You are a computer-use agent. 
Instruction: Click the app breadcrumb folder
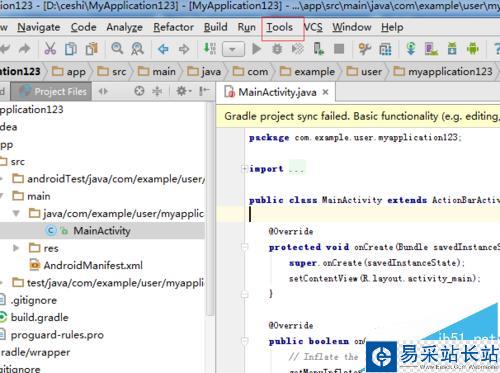pyautogui.click(x=69, y=71)
